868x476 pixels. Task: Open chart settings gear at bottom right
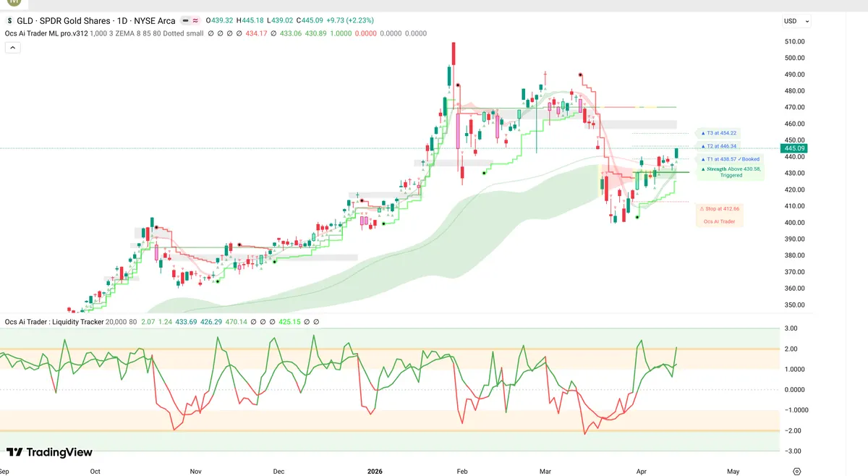pos(796,471)
